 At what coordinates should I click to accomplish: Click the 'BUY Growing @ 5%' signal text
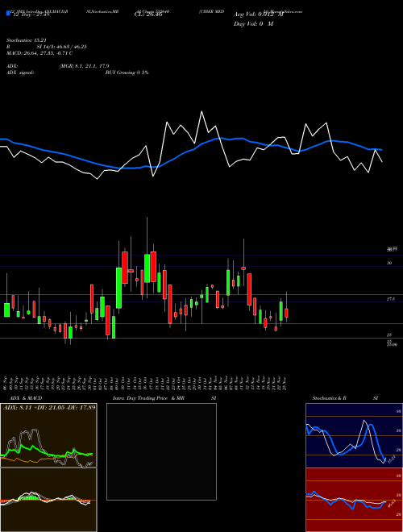(x=127, y=73)
